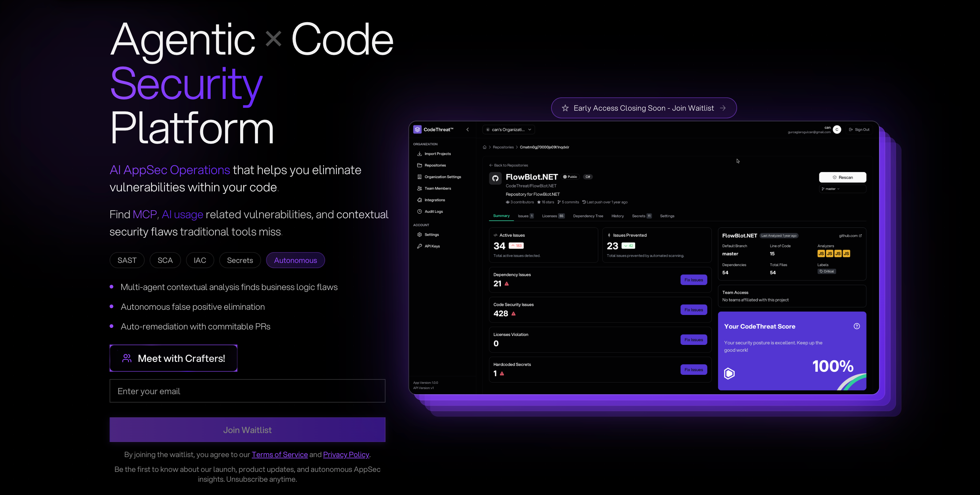Click the GitHub repository icon beside FlowBlot.NET
The image size is (980, 495).
click(x=495, y=178)
